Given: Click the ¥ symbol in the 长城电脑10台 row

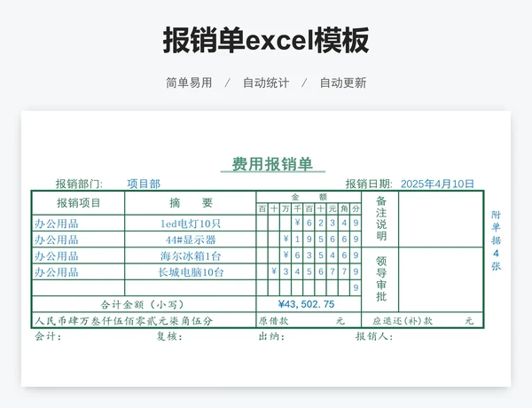Looking at the screenshot, I should coord(274,271).
